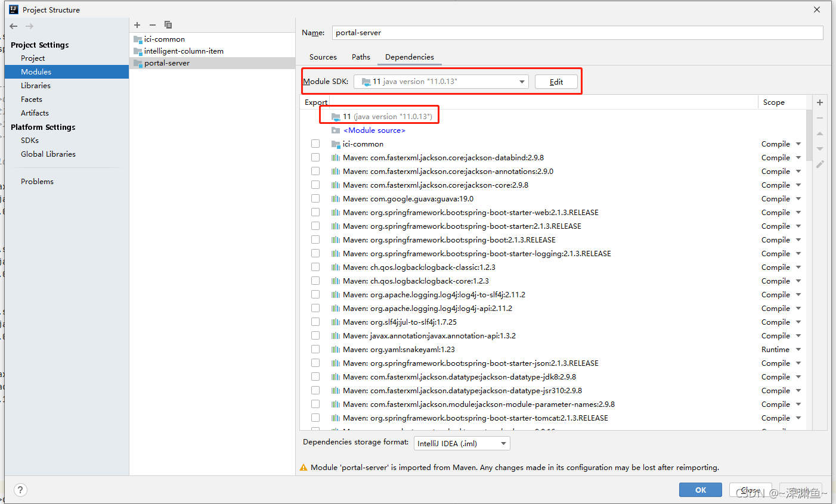Select the spring-boot-starter-json:2.1.3.RELEASE dependency row
The height and width of the screenshot is (504, 836).
(553, 363)
